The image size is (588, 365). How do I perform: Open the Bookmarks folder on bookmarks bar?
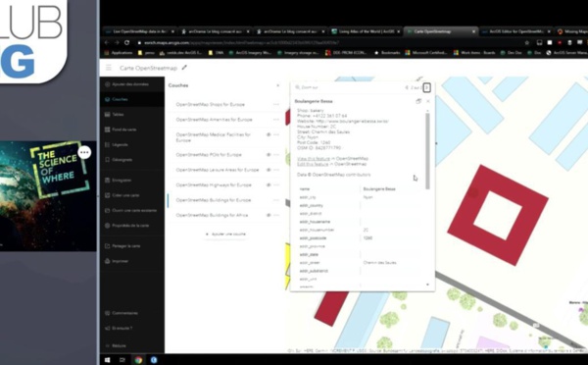pyautogui.click(x=388, y=53)
